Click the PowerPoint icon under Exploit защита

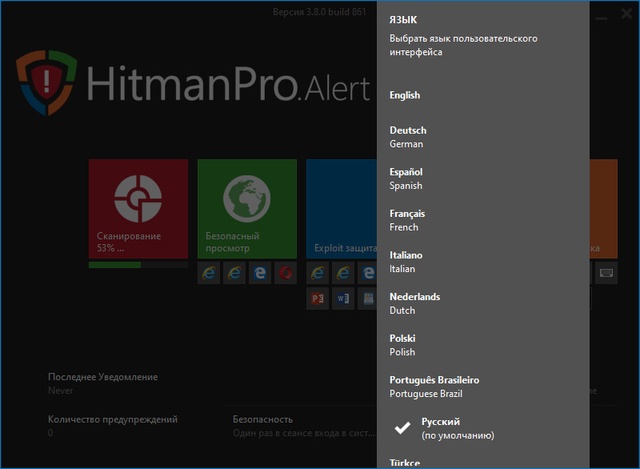(x=318, y=299)
